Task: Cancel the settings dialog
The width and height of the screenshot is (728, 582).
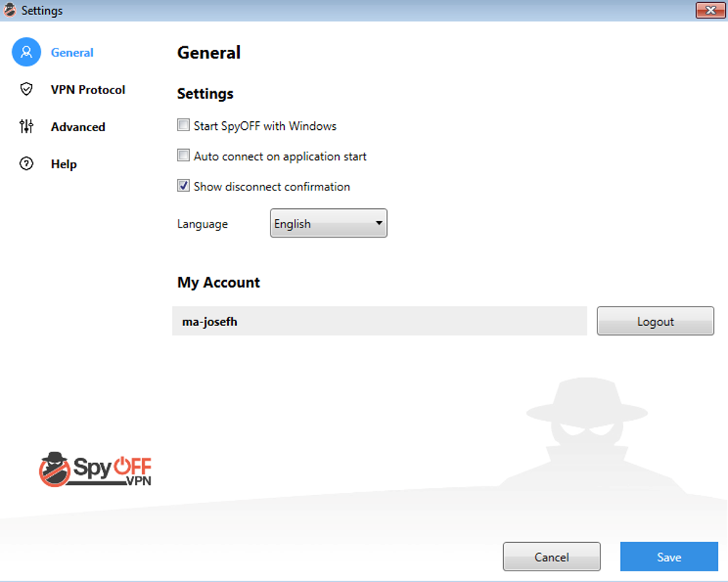Action: (x=552, y=556)
